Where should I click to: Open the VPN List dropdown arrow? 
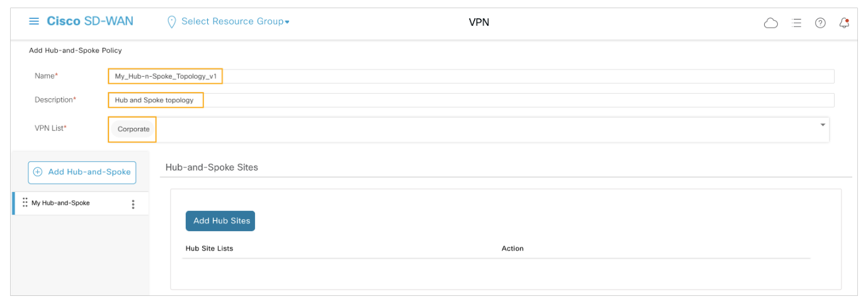coord(823,125)
